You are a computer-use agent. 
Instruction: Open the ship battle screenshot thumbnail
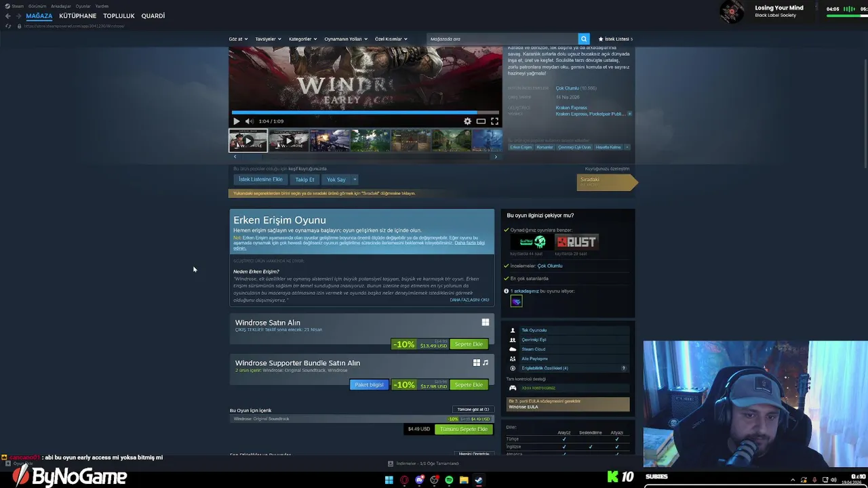[x=330, y=140]
